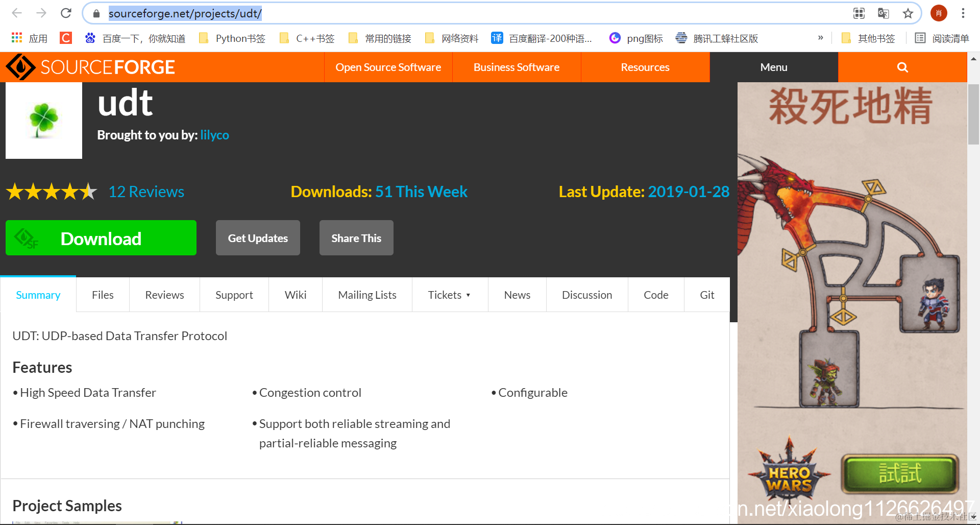Click the 'Congestion control' feature text
The height and width of the screenshot is (525, 980).
click(310, 393)
